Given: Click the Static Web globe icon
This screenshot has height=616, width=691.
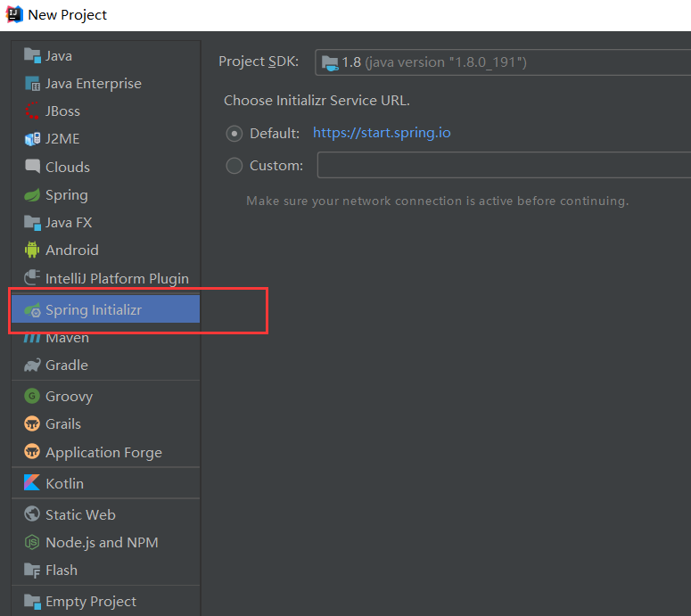Looking at the screenshot, I should point(32,513).
